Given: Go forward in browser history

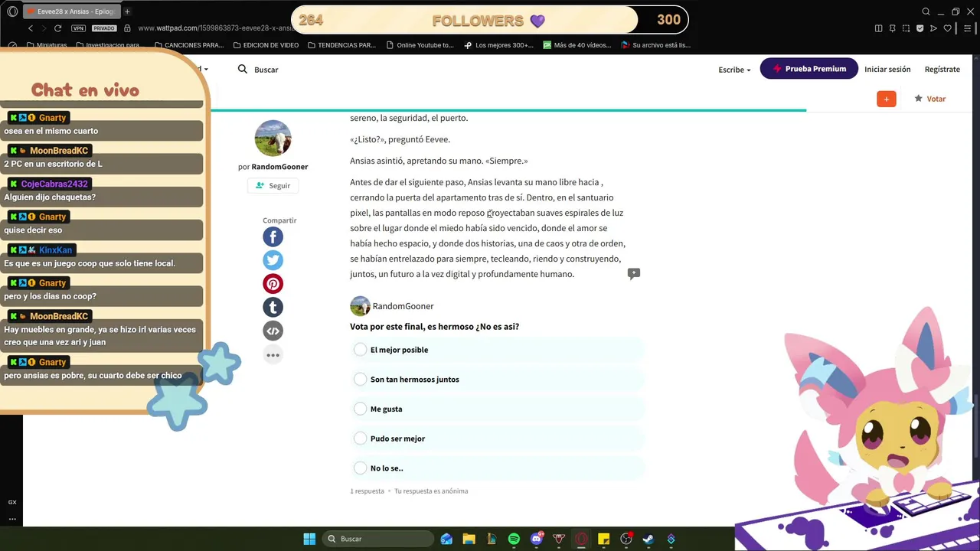Looking at the screenshot, I should pyautogui.click(x=44, y=28).
